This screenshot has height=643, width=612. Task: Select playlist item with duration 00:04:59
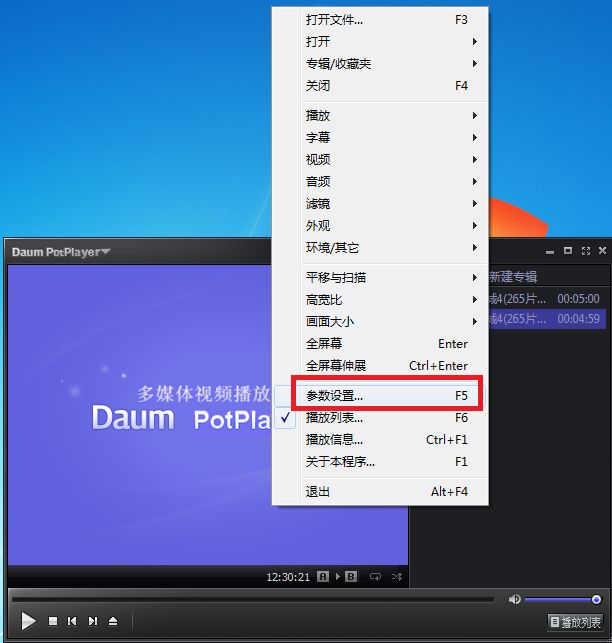pos(547,319)
